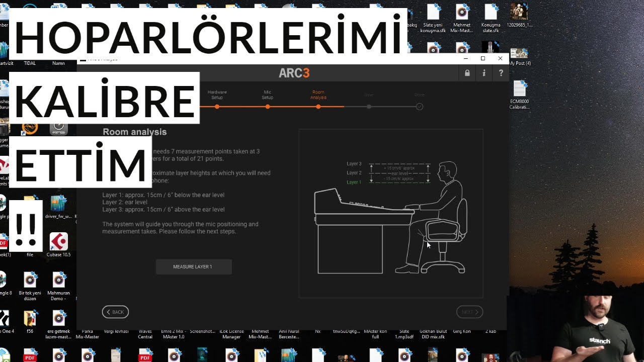644x362 pixels.
Task: Go back with the Back button
Action: pyautogui.click(x=115, y=312)
